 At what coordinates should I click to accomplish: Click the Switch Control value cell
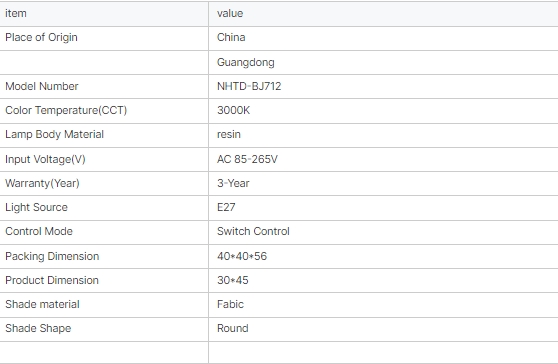383,232
